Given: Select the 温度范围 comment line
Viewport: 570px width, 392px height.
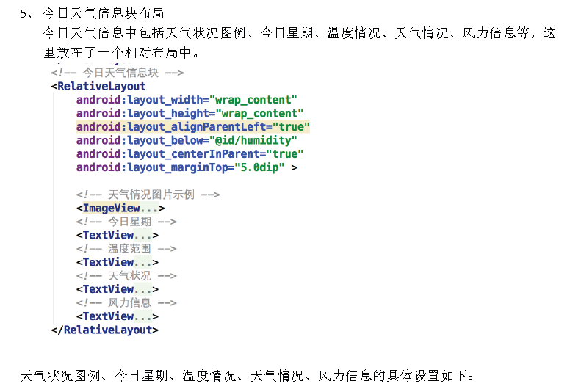Looking at the screenshot, I should (x=126, y=249).
